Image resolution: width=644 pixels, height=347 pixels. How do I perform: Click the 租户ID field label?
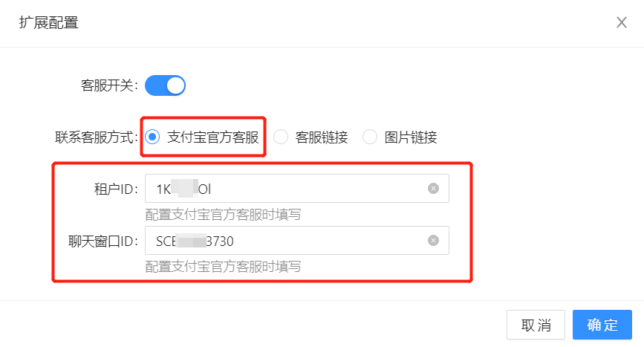pyautogui.click(x=112, y=189)
